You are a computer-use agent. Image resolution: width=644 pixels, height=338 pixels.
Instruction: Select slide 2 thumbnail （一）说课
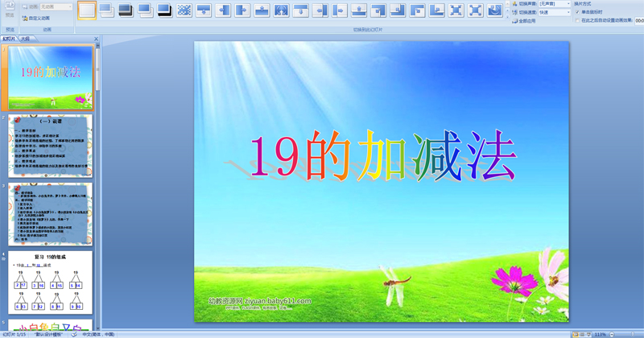pyautogui.click(x=51, y=146)
